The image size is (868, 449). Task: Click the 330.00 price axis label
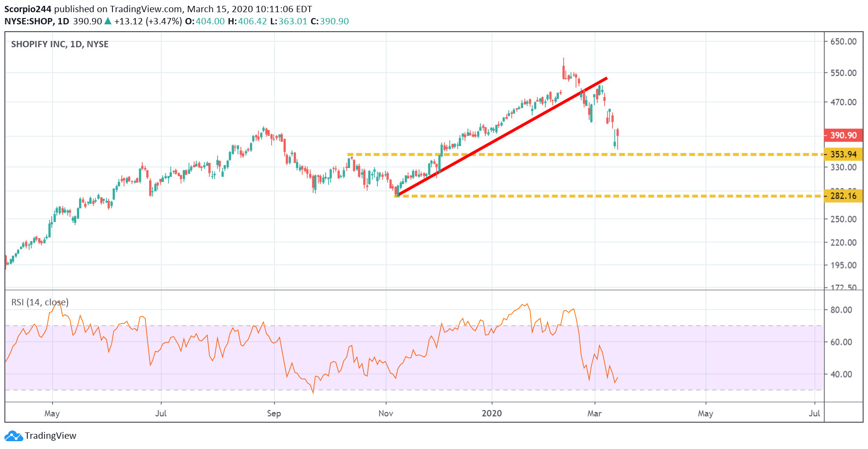click(x=844, y=167)
